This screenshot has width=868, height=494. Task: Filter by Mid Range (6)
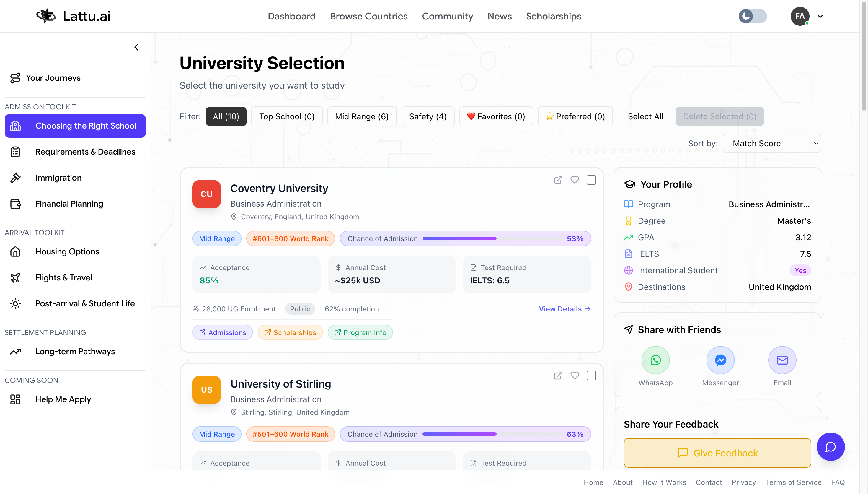coord(362,116)
